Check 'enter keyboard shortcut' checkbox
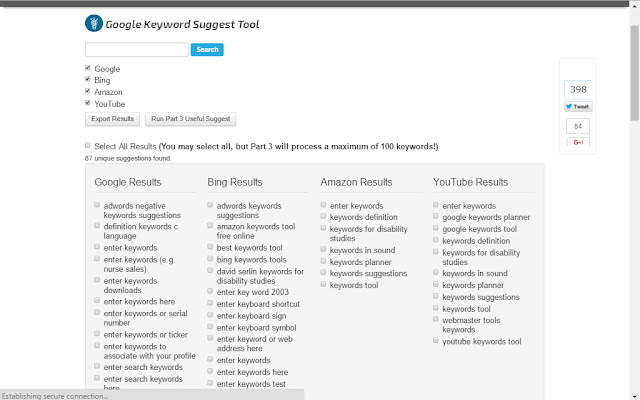 point(210,303)
